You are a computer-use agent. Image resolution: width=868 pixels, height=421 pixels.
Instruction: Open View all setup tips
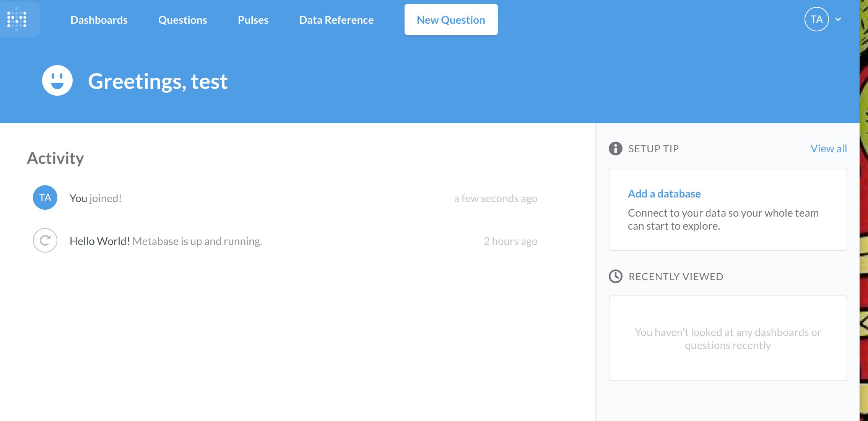pos(829,148)
